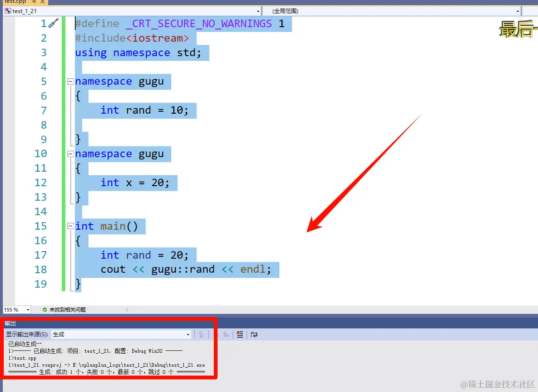Click the Clear All output icon
The width and height of the screenshot is (538, 392).
pos(240,334)
